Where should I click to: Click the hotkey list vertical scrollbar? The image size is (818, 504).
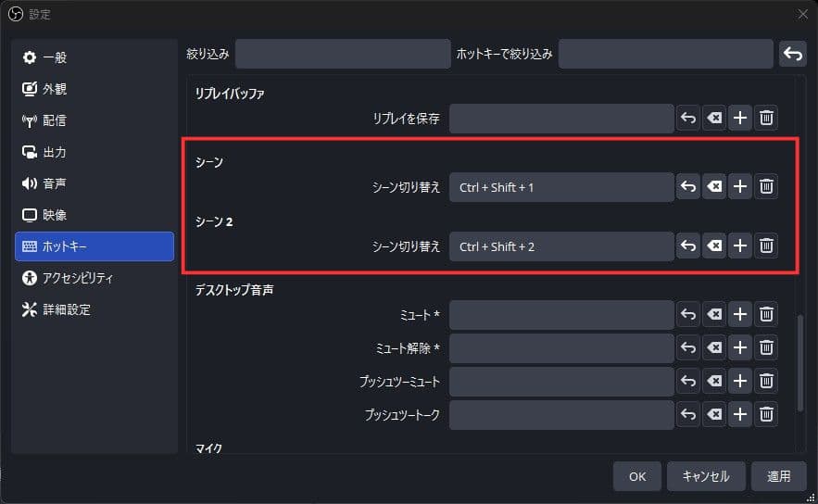[801, 361]
